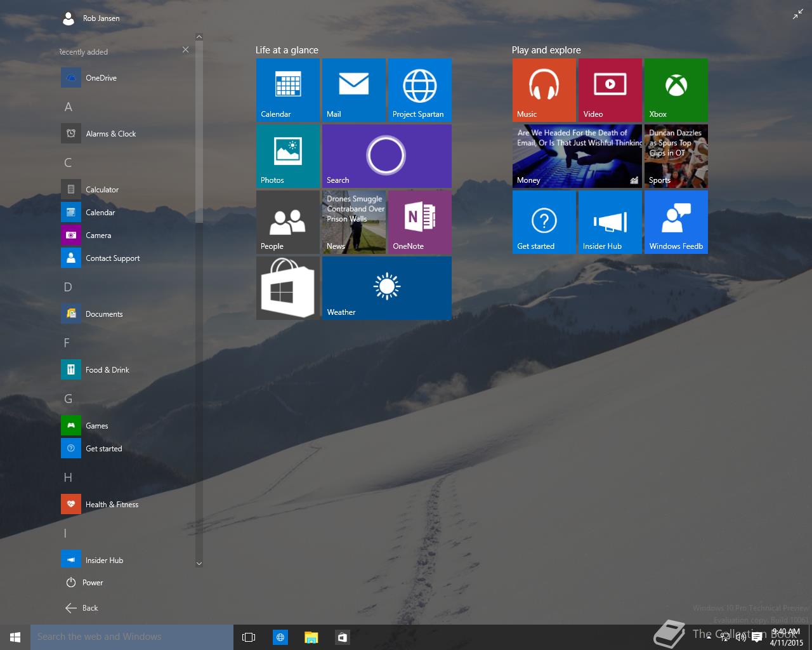The image size is (812, 650).
Task: Open Calendar in the app list
Action: [126, 213]
